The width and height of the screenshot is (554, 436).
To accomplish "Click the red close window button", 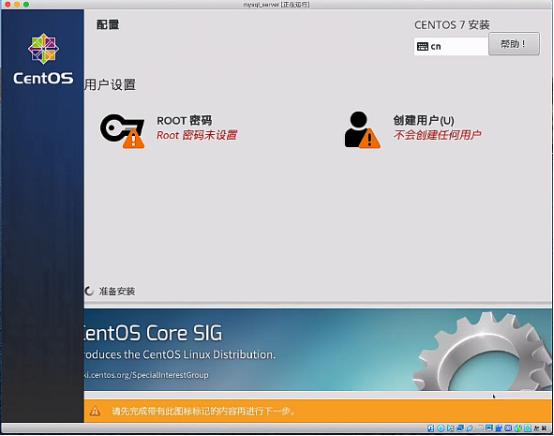I will point(7,4).
